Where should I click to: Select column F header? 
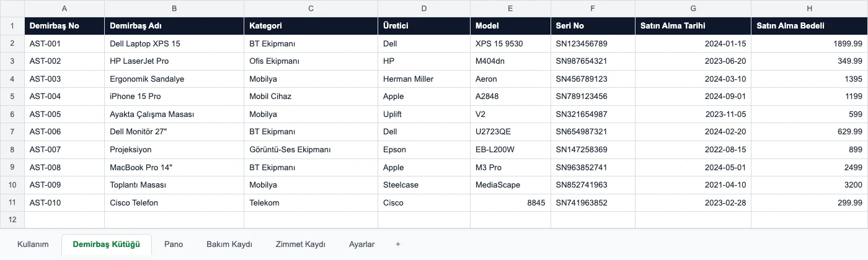pyautogui.click(x=593, y=9)
